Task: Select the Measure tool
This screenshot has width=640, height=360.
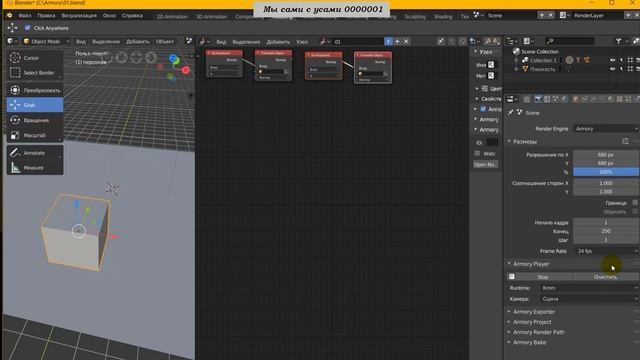Action: point(35,168)
